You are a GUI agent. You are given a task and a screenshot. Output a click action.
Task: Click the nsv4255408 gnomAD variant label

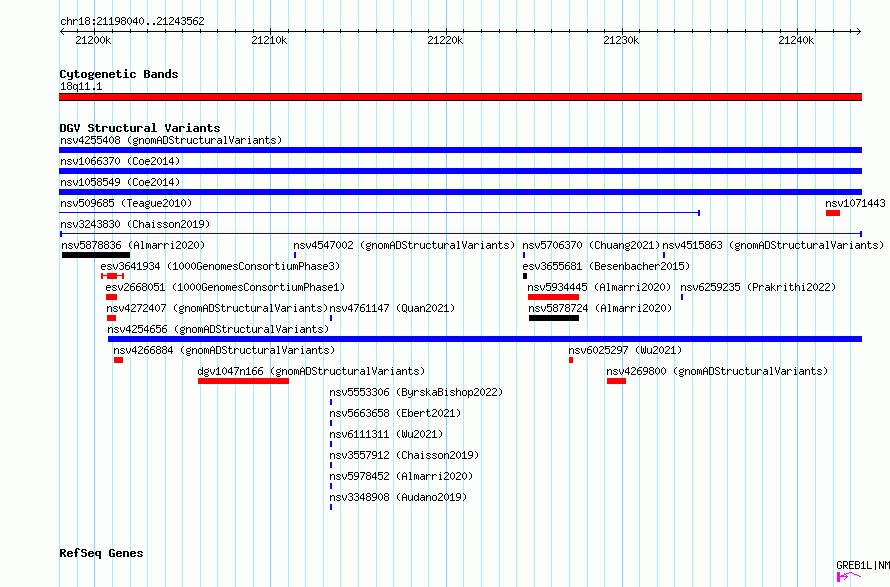point(171,140)
